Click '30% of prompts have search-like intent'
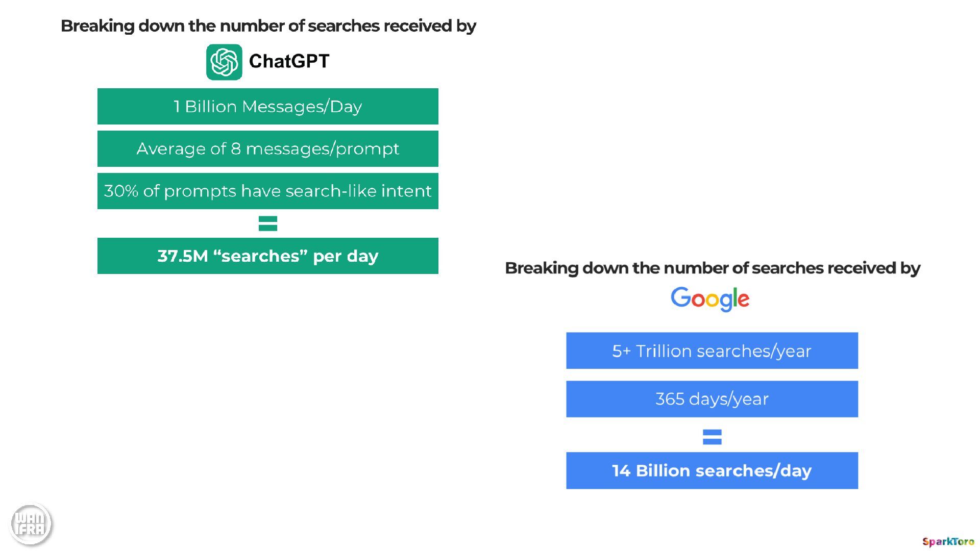Screen dimensions: 980x551 click(267, 191)
